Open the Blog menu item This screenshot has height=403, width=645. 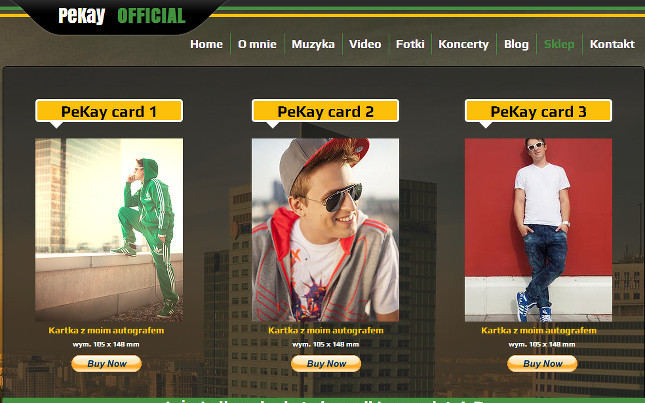tap(516, 44)
